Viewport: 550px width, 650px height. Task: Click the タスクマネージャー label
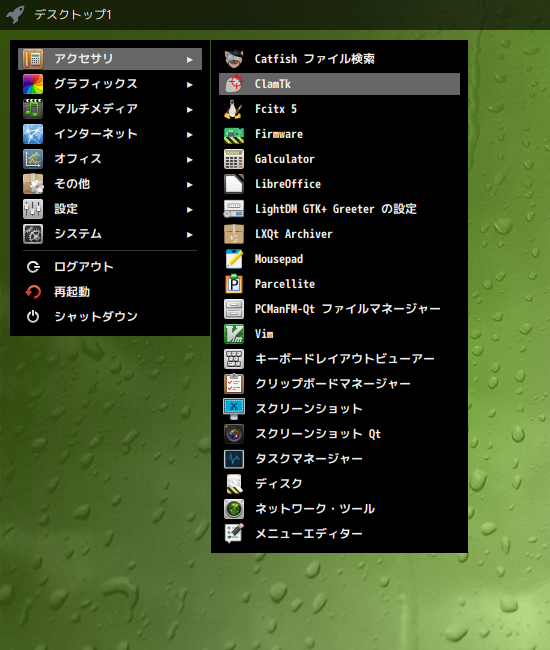coord(309,459)
